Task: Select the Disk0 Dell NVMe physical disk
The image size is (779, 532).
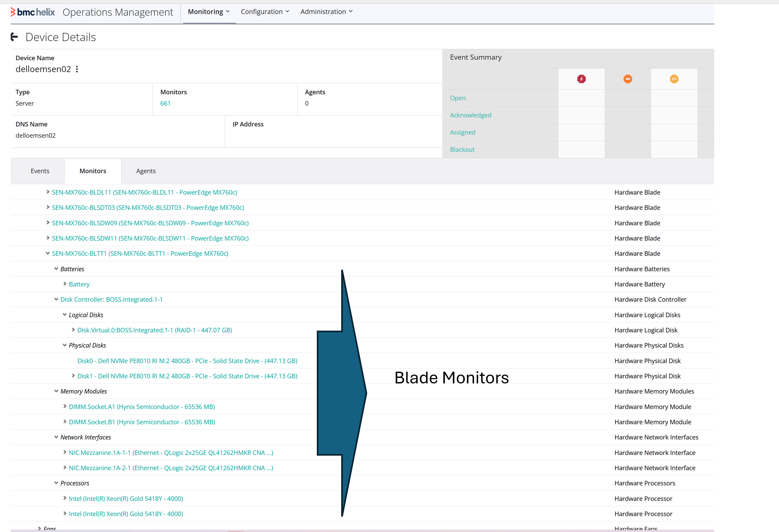Action: [187, 361]
